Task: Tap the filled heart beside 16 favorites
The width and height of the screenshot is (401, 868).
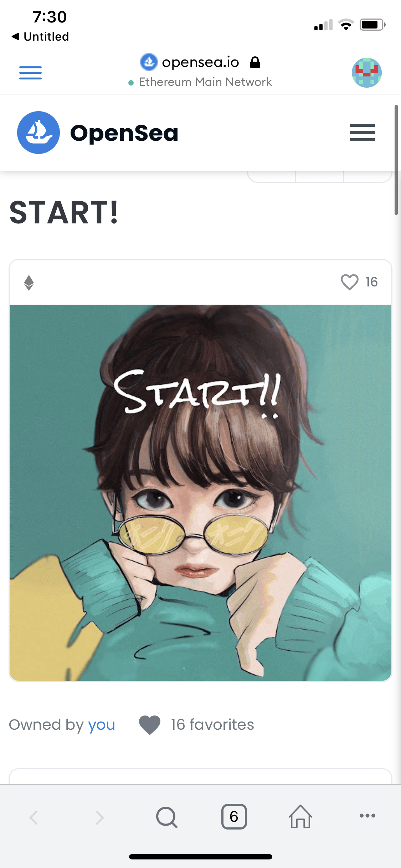Action: (150, 725)
